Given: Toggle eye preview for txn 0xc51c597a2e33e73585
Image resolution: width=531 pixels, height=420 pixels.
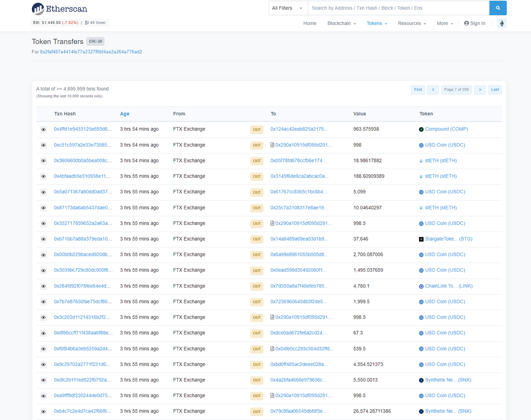Looking at the screenshot, I should point(43,145).
